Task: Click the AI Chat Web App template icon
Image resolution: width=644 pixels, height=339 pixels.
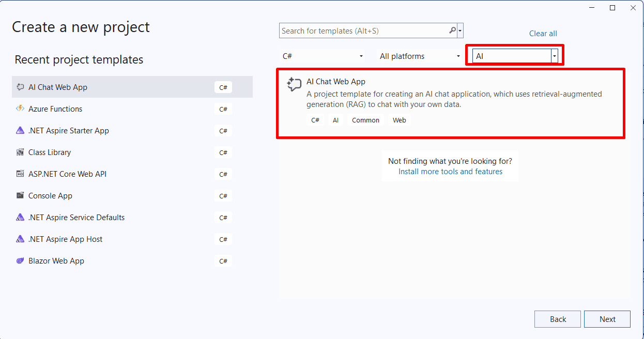Action: (x=294, y=84)
